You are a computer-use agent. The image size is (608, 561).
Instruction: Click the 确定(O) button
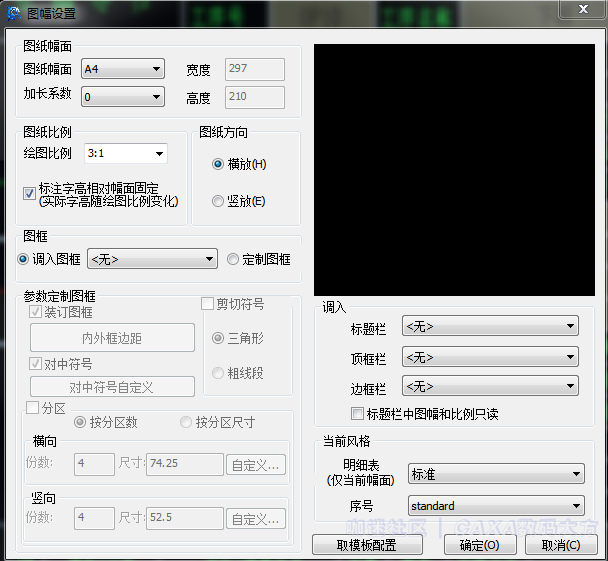click(x=480, y=545)
